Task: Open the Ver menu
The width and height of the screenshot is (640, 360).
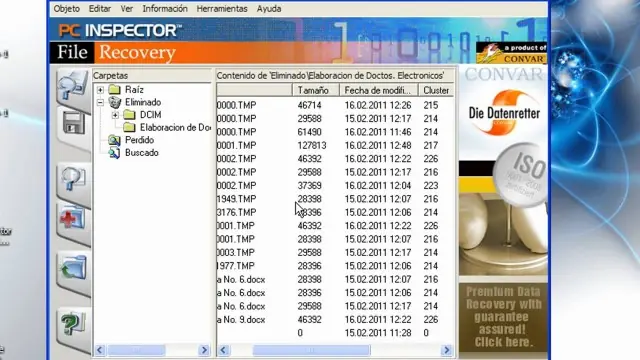Action: point(127,9)
